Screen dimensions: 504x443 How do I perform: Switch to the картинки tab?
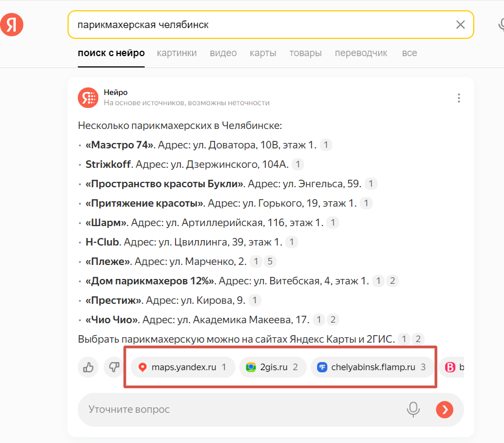click(177, 53)
